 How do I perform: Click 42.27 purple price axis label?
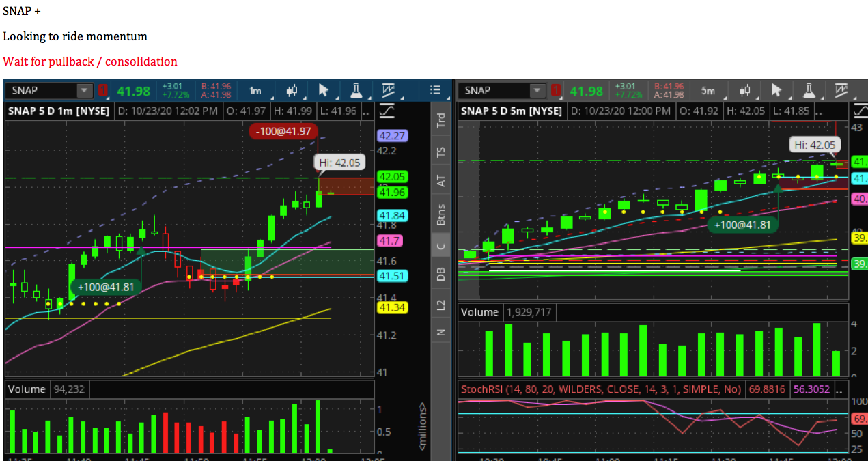[x=392, y=136]
